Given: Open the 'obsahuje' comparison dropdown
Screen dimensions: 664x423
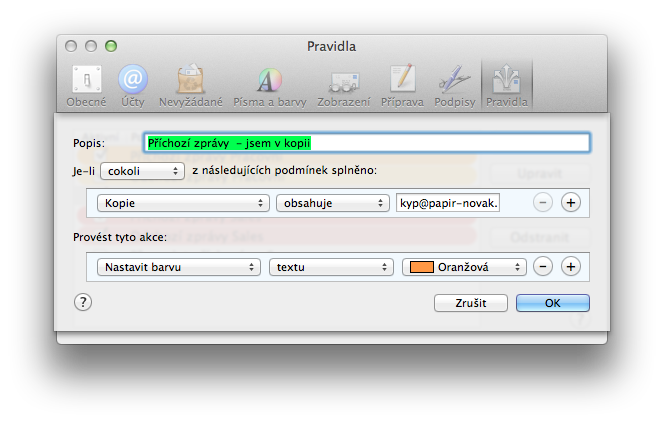Looking at the screenshot, I should coord(332,202).
